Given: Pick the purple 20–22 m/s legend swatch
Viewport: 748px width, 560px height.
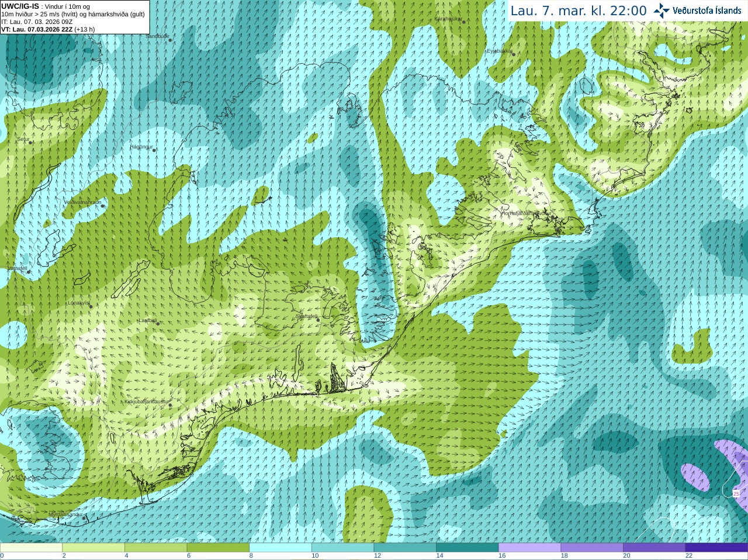Looking at the screenshot, I should [x=654, y=548].
